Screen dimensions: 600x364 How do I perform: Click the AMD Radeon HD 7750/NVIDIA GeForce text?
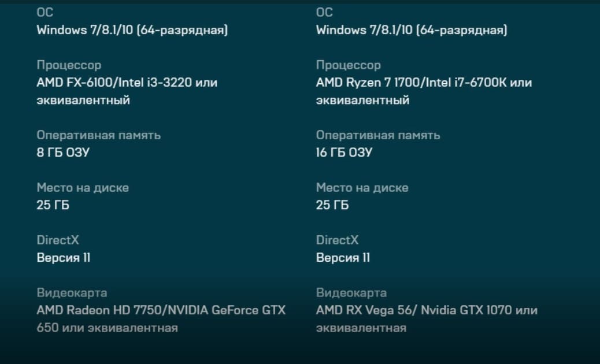[x=161, y=310]
